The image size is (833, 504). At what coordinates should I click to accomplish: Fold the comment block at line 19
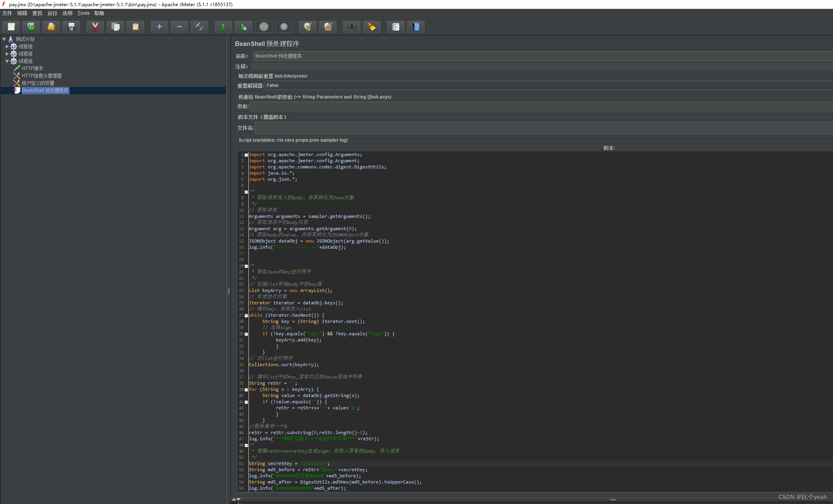coord(246,266)
